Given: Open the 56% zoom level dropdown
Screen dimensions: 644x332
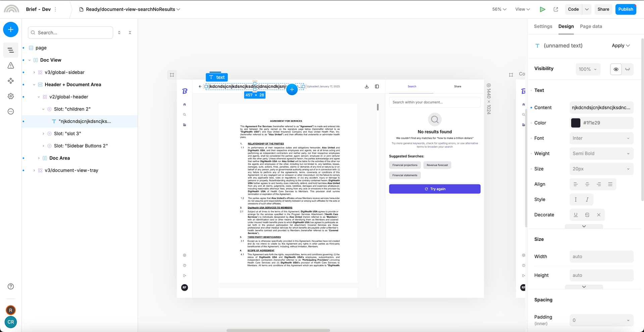Looking at the screenshot, I should tap(499, 9).
